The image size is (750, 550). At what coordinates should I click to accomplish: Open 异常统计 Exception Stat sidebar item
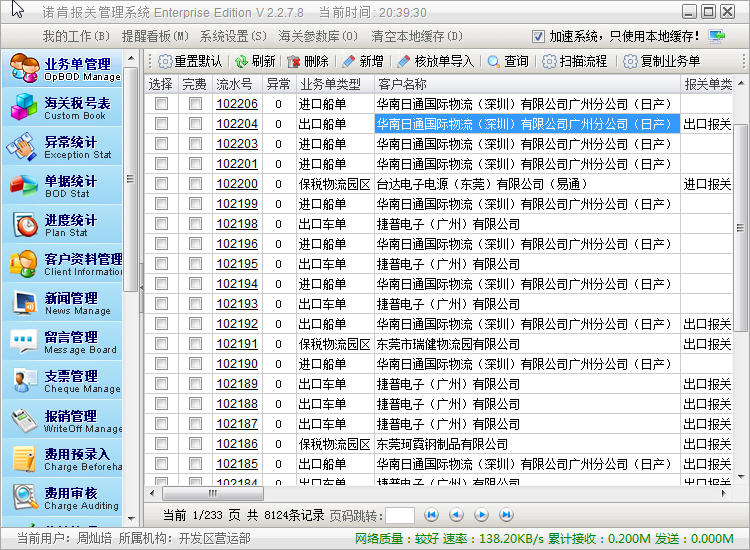point(62,147)
